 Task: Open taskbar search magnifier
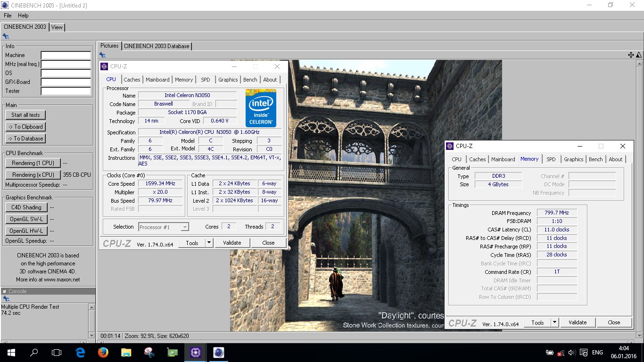point(34,352)
